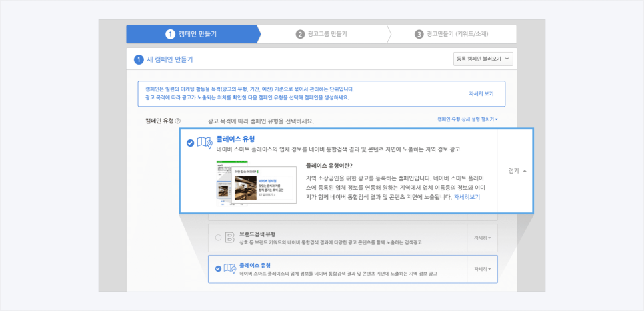Image resolution: width=644 pixels, height=311 pixels.
Task: Expand 자세히 for 브랜드검색 유형
Action: pos(482,238)
